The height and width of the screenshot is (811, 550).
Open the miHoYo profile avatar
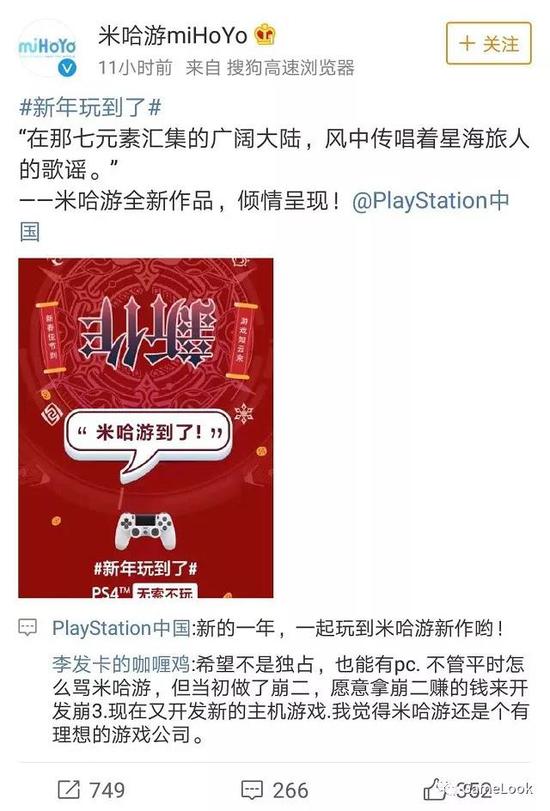point(48,48)
